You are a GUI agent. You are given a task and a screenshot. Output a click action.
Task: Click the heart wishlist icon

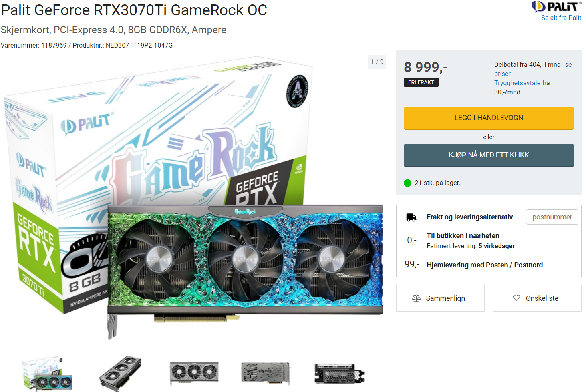coord(516,298)
